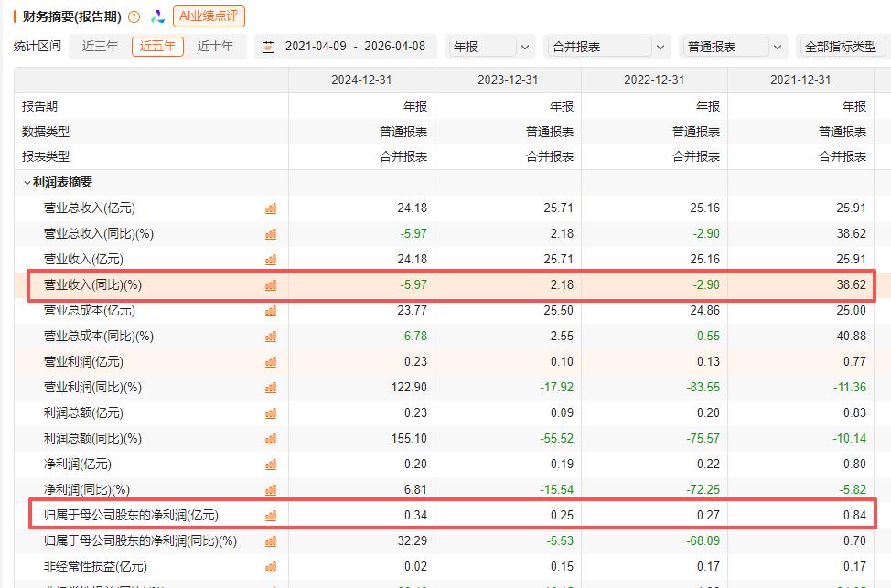This screenshot has height=588, width=891.
Task: Open the 普通报表 data type dropdown
Action: [734, 47]
